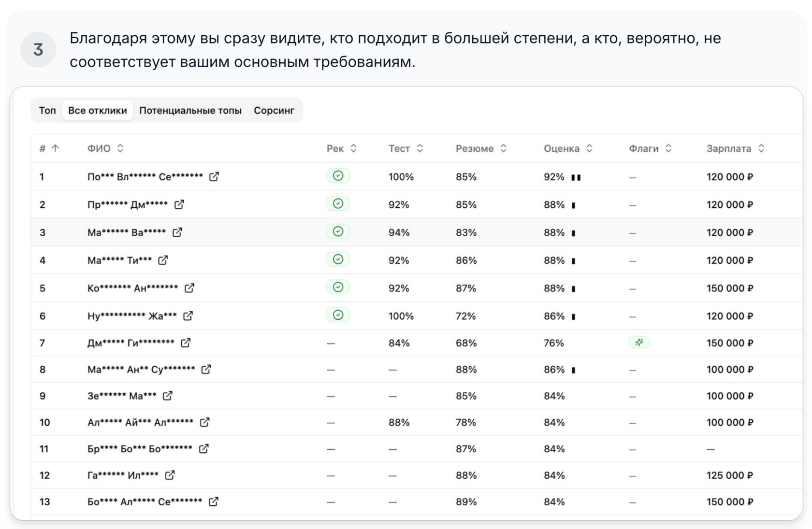Viewport: 812px width, 529px height.
Task: Open external link for Ну********** Жа***
Action: tap(188, 316)
